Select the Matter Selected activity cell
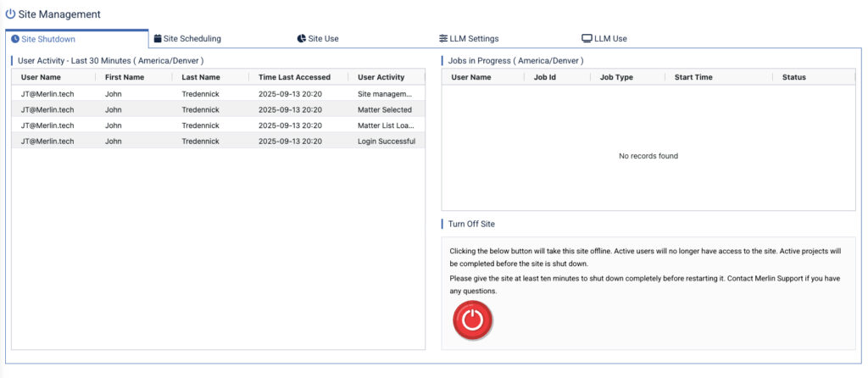This screenshot has width=868, height=378. [385, 109]
